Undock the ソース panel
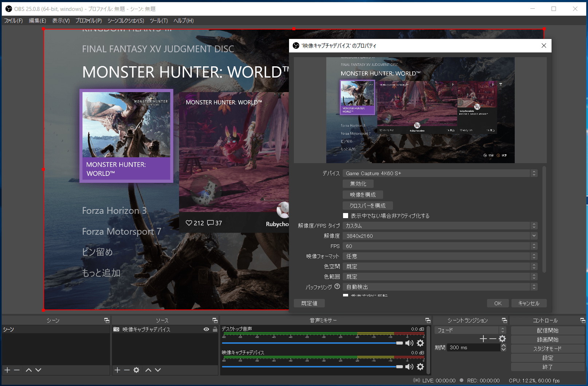588x386 pixels. click(215, 320)
